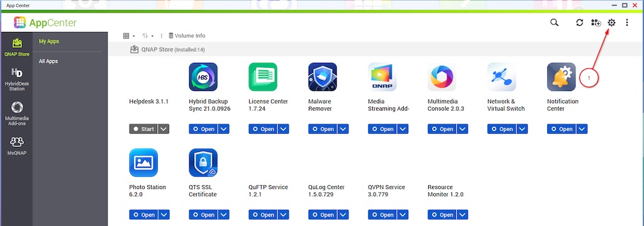The image size is (644, 226).
Task: Open Resource Monitor
Action: 442,215
